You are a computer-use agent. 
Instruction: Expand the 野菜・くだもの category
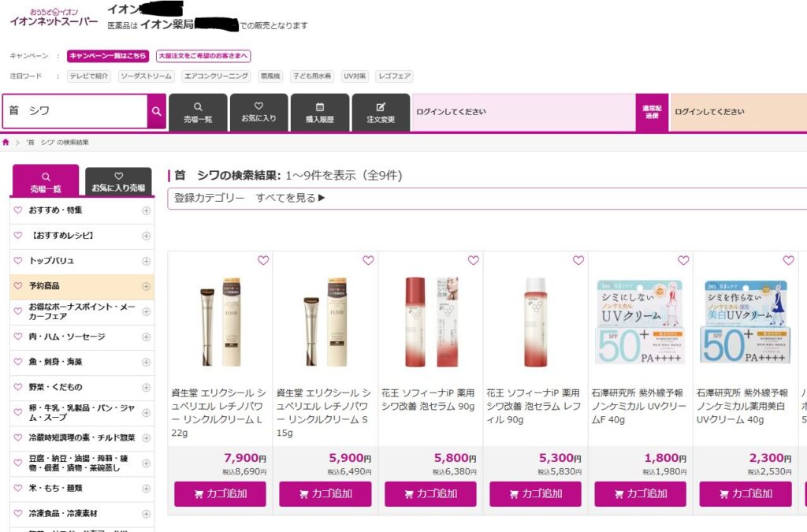[146, 388]
